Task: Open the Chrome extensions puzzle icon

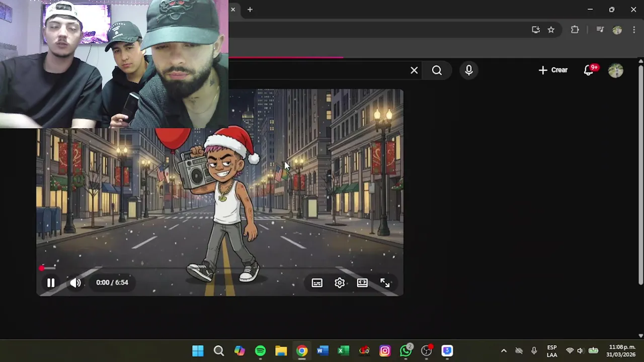Action: pyautogui.click(x=575, y=30)
